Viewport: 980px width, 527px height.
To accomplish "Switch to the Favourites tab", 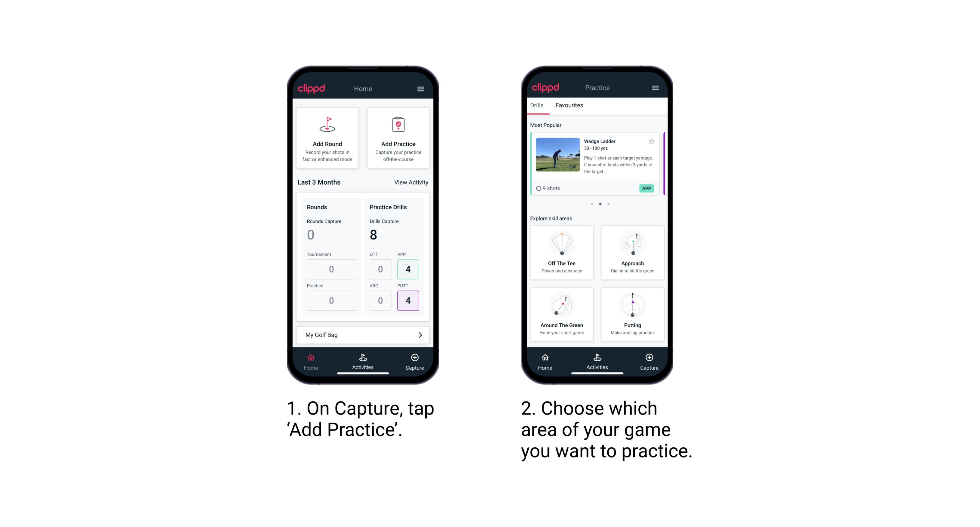I will 569,105.
